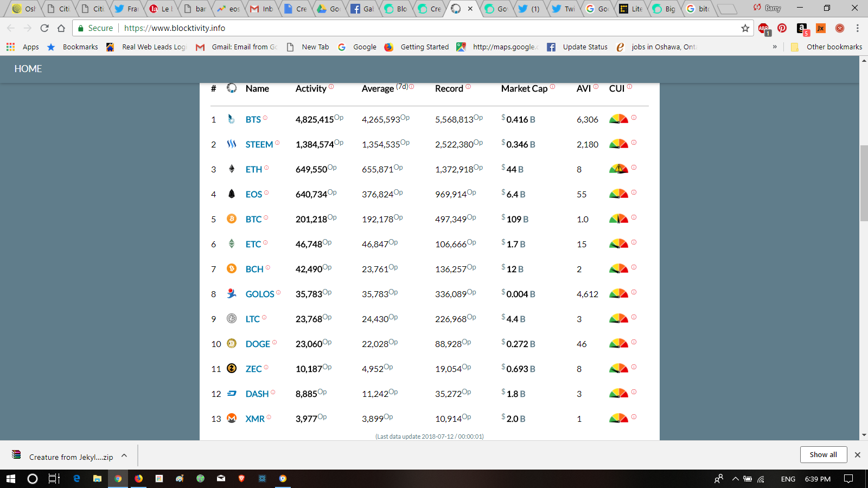Expand options for the downloaded zip file

[124, 455]
